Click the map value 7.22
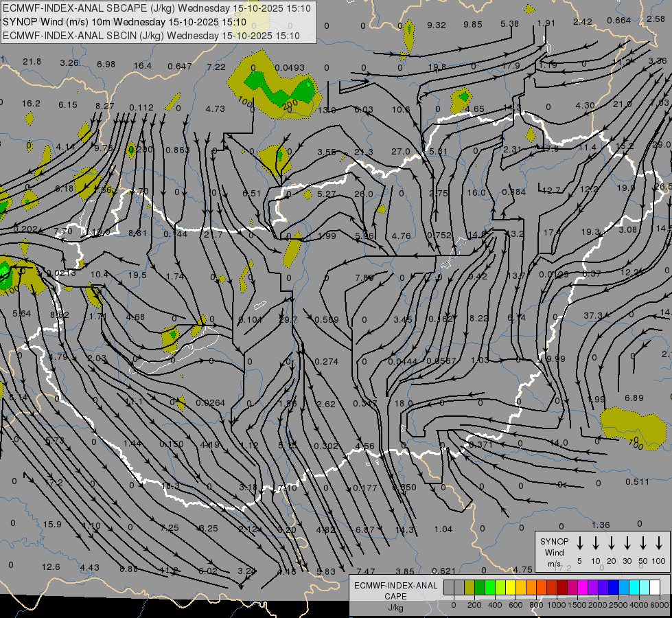This screenshot has width=672, height=618. (x=216, y=67)
